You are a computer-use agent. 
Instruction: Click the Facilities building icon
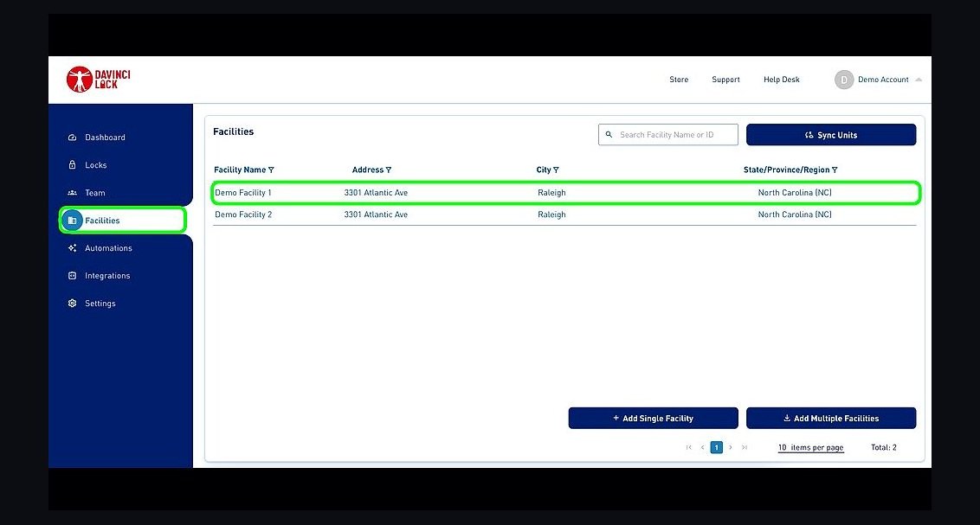[x=72, y=221]
